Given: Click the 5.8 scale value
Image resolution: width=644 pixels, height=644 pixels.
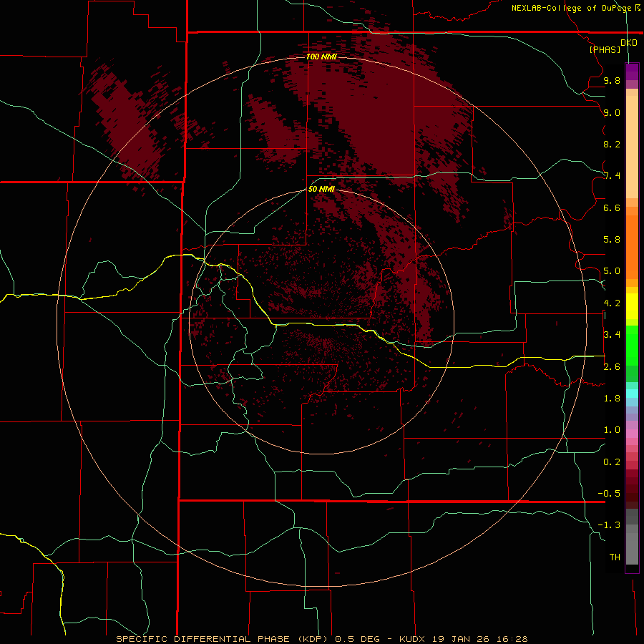Looking at the screenshot, I should 612,240.
